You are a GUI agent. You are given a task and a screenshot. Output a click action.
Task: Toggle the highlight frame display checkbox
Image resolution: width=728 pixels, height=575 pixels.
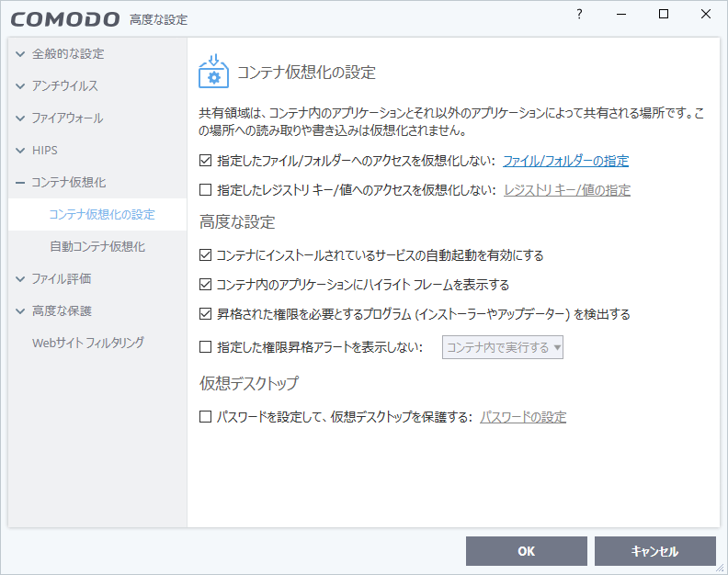pyautogui.click(x=206, y=285)
